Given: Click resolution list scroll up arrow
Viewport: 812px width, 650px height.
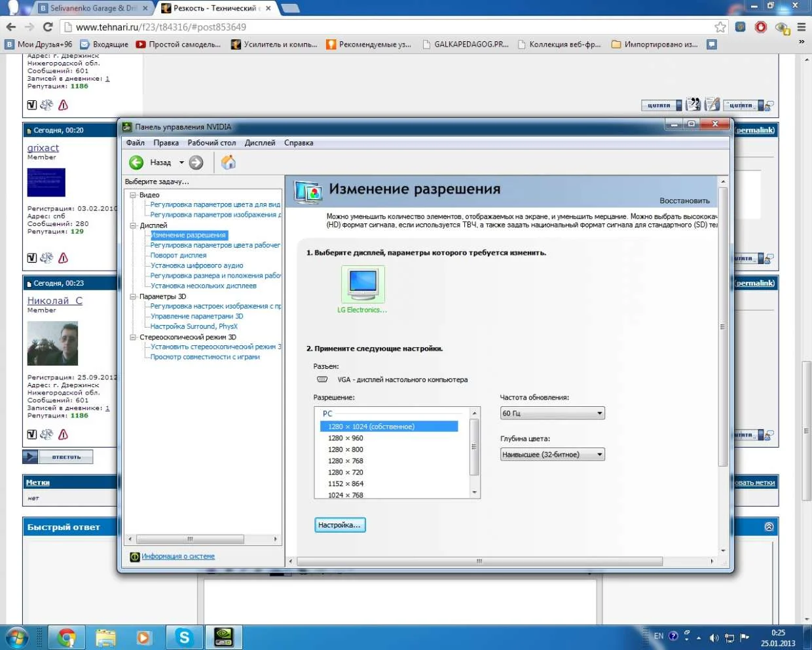Looking at the screenshot, I should coord(475,413).
